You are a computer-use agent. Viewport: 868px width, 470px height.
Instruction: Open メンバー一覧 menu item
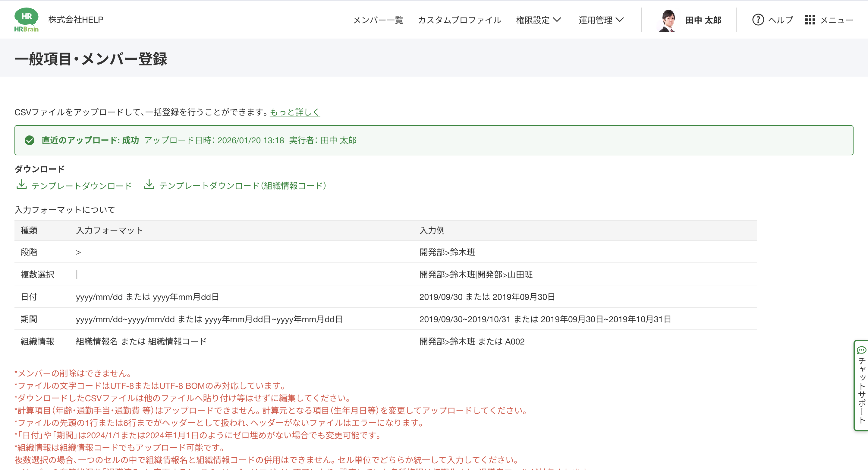point(378,20)
